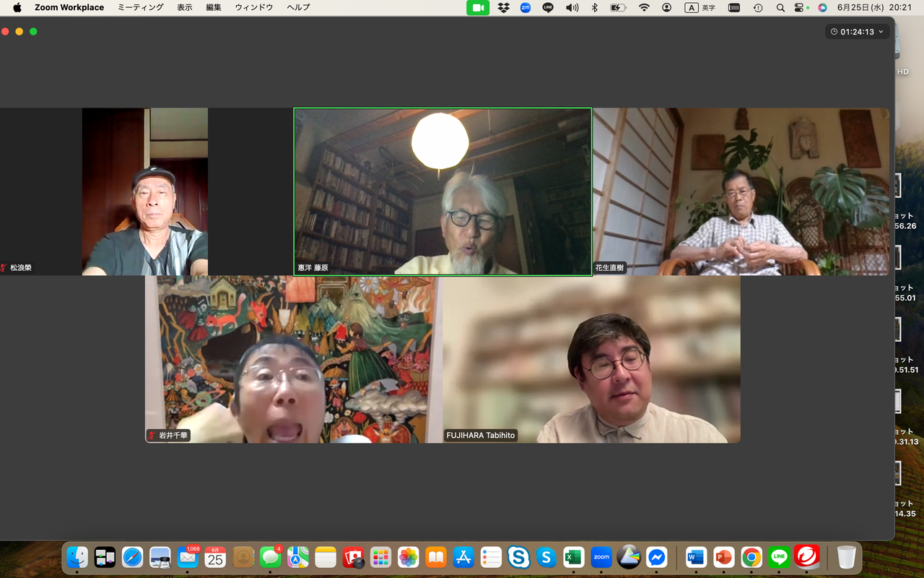The height and width of the screenshot is (578, 924).
Task: Click the name label 岩井千華
Action: (173, 436)
